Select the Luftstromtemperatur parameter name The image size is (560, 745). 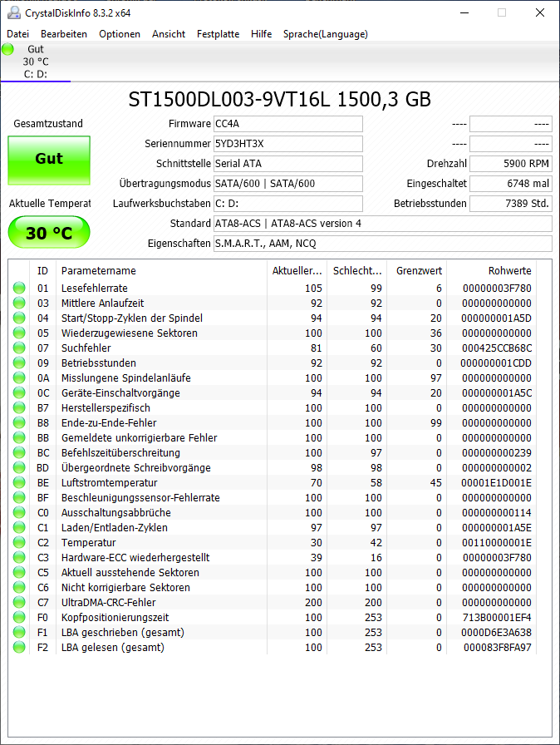pyautogui.click(x=109, y=483)
